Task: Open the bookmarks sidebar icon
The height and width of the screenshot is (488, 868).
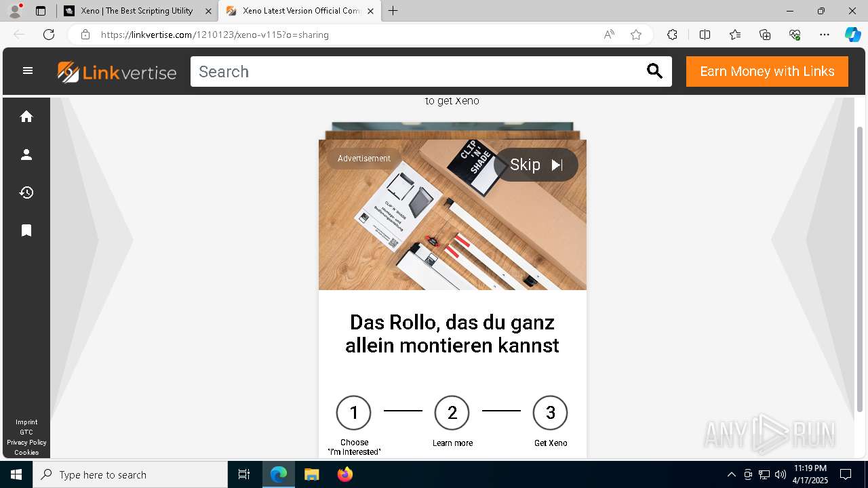Action: point(26,230)
